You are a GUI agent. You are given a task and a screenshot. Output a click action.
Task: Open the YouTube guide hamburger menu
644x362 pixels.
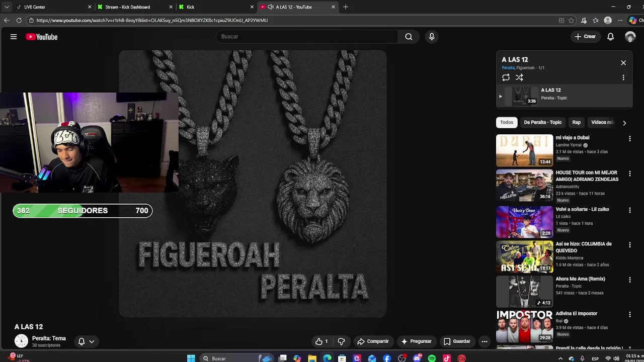point(14,37)
